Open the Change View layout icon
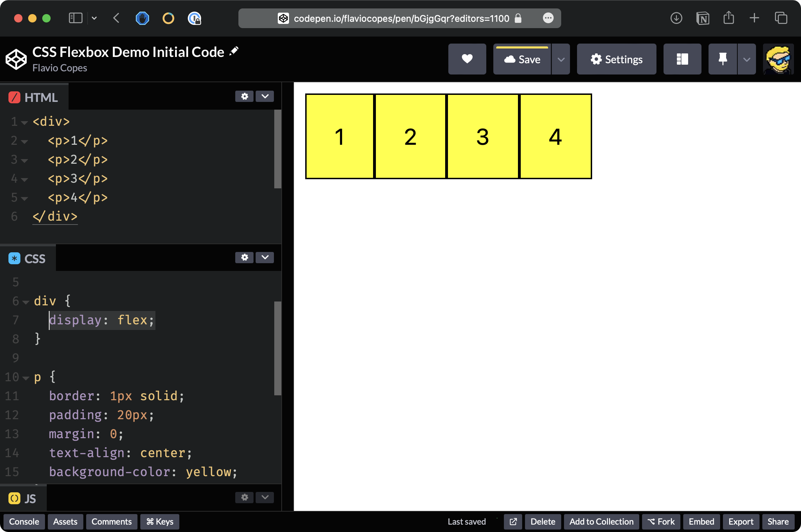801x532 pixels. pos(682,59)
